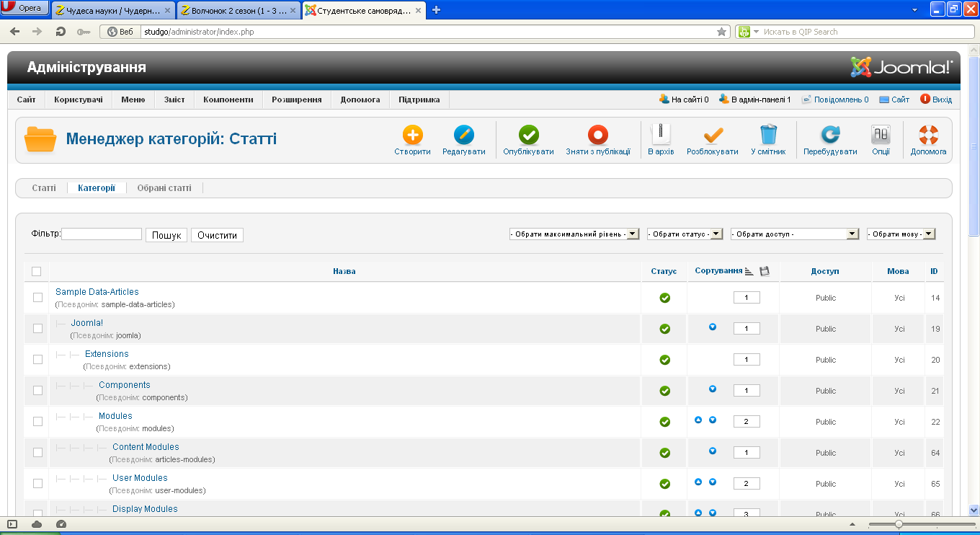
Task: Open the Компоненти menu
Action: coord(228,100)
